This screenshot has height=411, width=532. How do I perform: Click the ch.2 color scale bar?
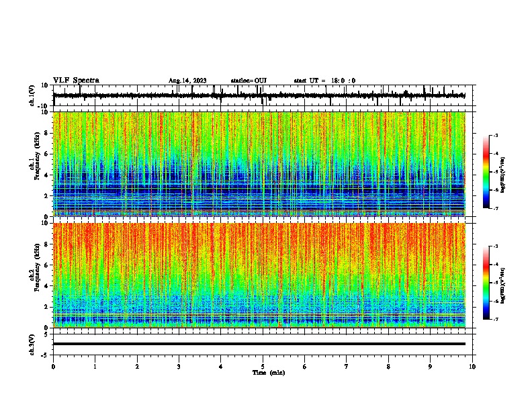(486, 283)
